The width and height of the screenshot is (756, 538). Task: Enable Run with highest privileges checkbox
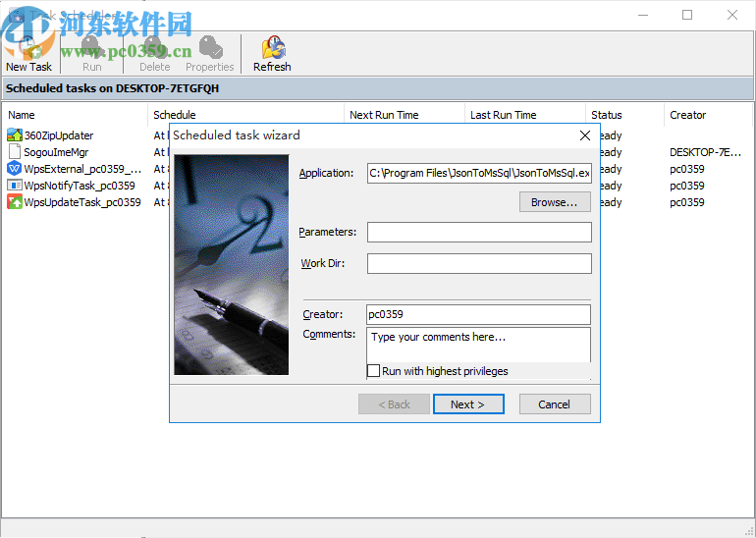pos(374,371)
